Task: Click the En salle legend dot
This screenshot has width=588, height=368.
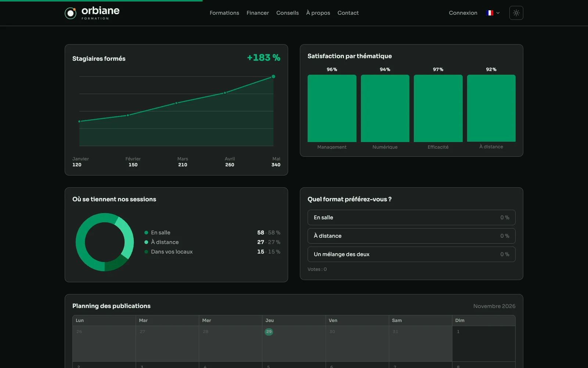Action: click(146, 233)
